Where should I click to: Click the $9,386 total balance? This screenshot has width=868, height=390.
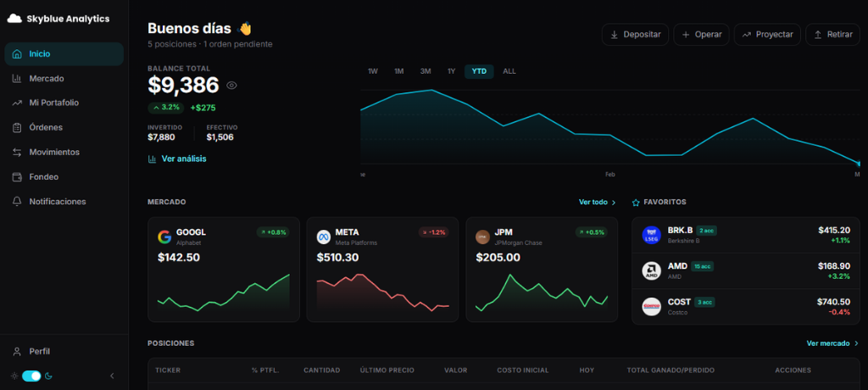click(183, 86)
